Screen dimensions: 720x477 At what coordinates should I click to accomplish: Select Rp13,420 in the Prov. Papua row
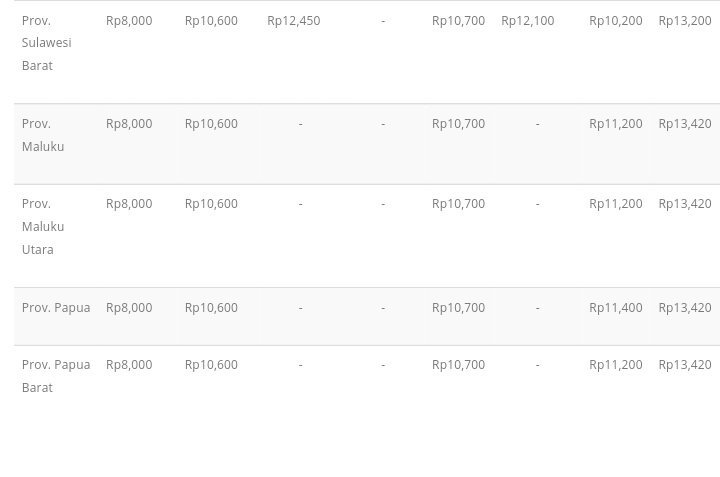coord(684,308)
